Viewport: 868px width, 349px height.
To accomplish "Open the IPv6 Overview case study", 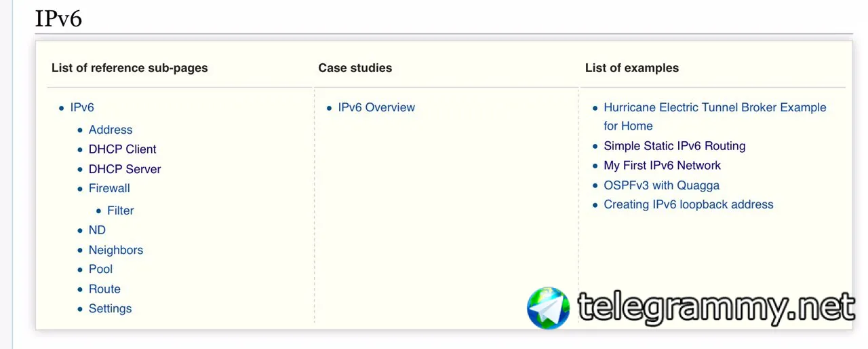I will pos(376,107).
